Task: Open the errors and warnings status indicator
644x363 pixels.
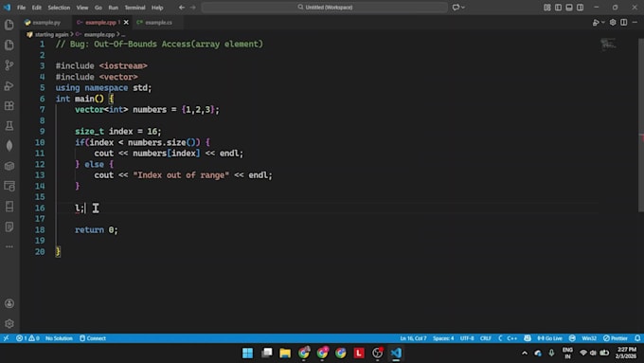Action: click(x=27, y=338)
